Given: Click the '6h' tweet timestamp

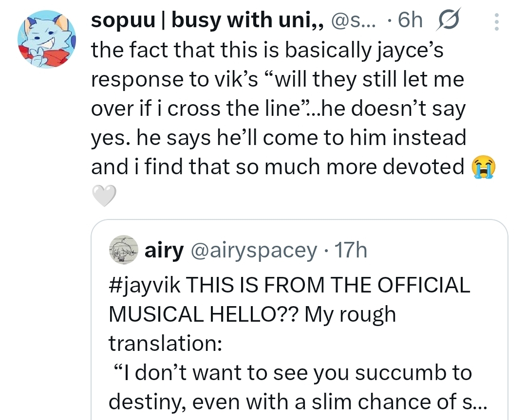Looking at the screenshot, I should pos(409,21).
